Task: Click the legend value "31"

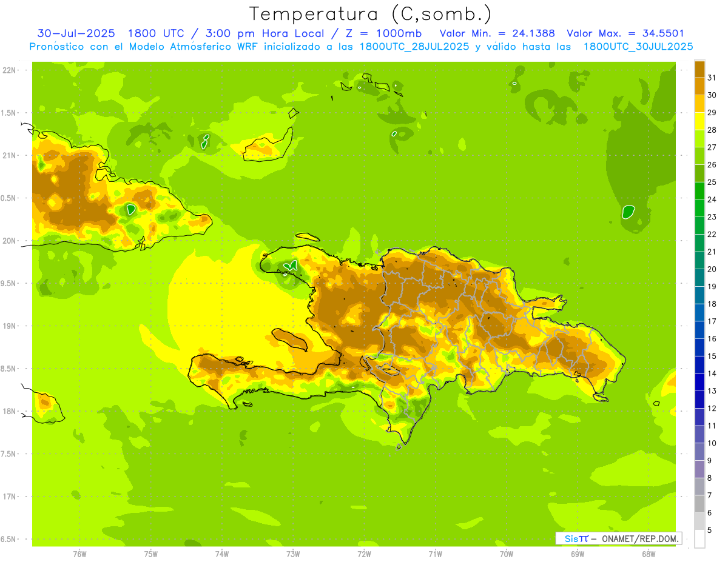Action: tap(712, 78)
